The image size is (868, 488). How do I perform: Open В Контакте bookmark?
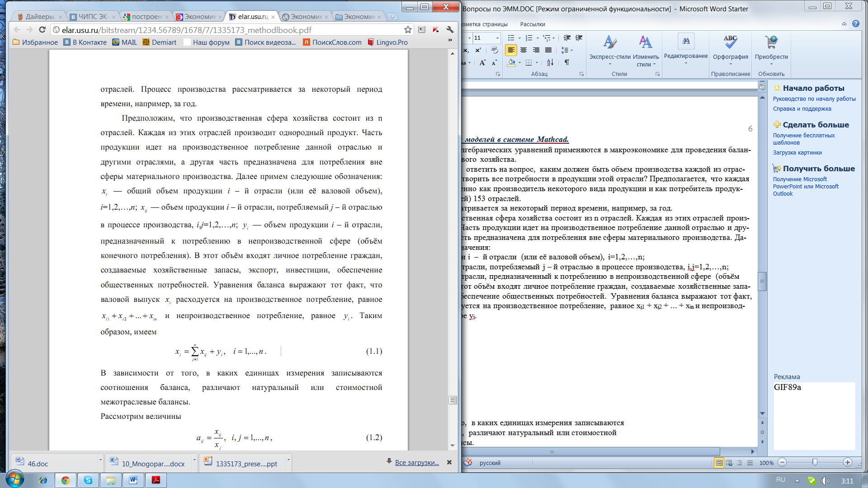[85, 42]
